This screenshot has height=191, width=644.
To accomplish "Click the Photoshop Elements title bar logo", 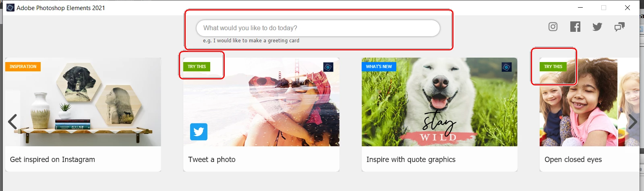I will pos(10,8).
